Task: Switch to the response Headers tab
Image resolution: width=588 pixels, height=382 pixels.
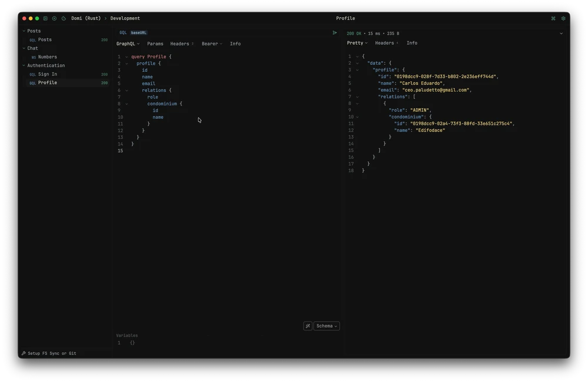Action: 387,43
